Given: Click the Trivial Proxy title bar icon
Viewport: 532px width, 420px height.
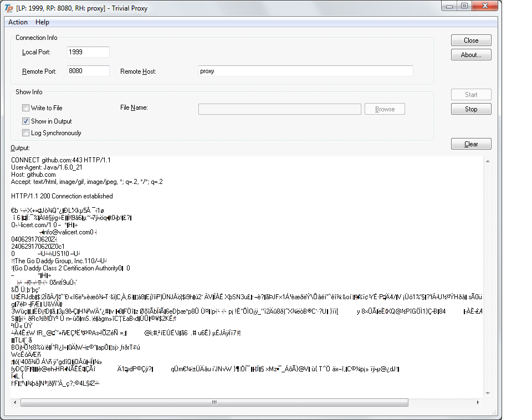Looking at the screenshot, I should tap(9, 8).
